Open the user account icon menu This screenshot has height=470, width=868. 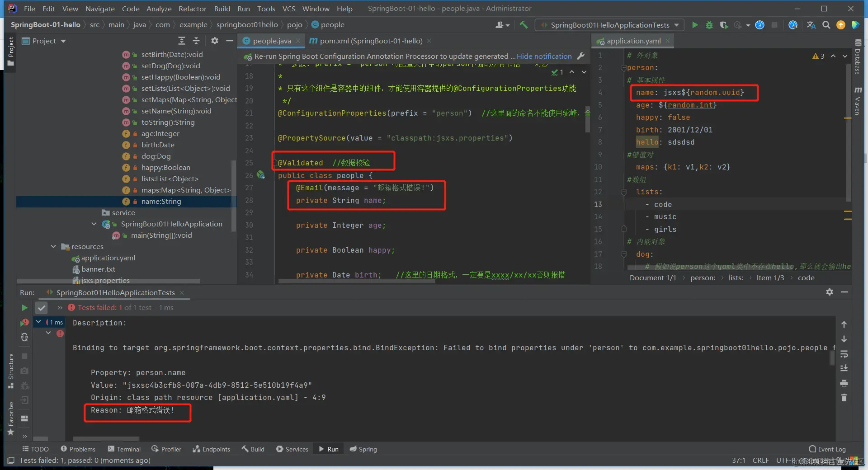tap(502, 25)
